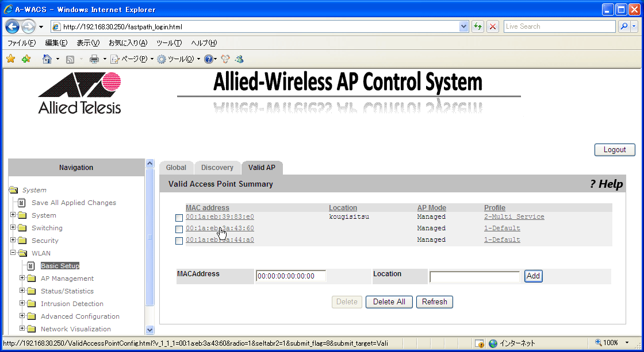Screen dimensions: 644x352
Task: Click the Refresh page icon beside address bar
Action: (477, 26)
